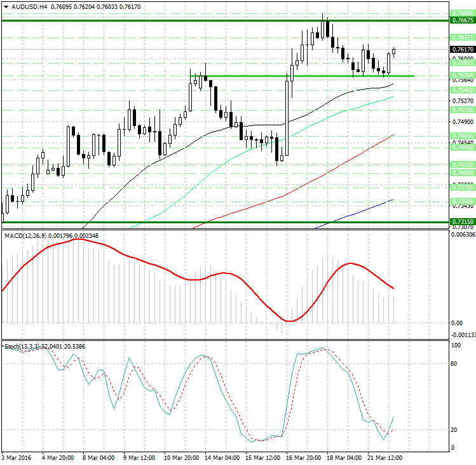Viewport: 476px width, 465px height.
Task: Click the Stochastic 80 level label
Action: coord(454,364)
